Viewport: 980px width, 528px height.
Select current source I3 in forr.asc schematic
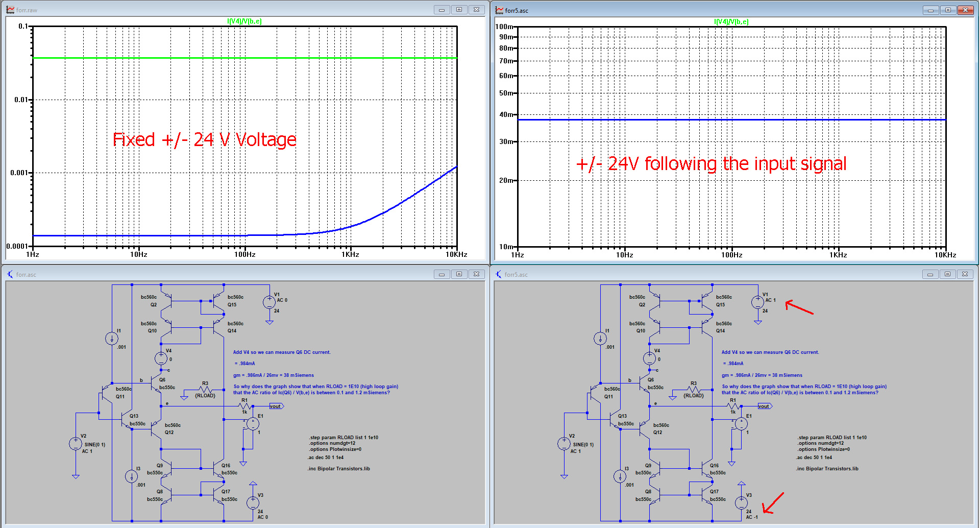pyautogui.click(x=131, y=476)
